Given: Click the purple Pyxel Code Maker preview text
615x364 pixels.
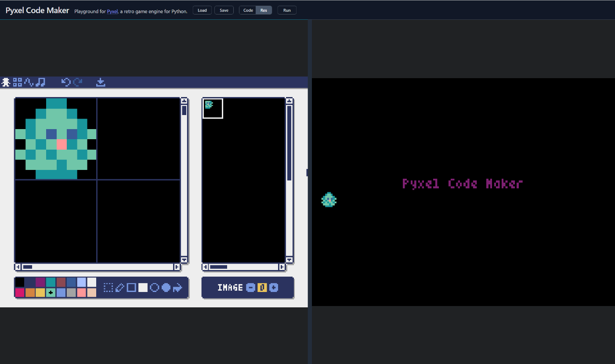Looking at the screenshot, I should 463,184.
